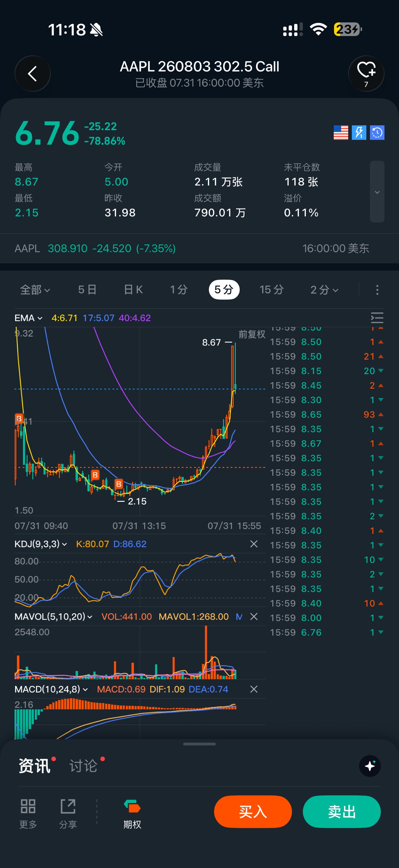The image size is (399, 868).
Task: Tap the tallest volume bar in MAVOL chart
Action: 206,652
